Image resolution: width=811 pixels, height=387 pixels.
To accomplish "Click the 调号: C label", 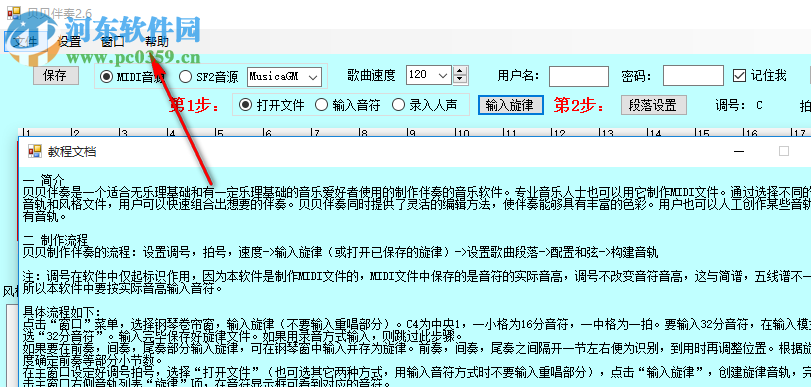I will (739, 106).
